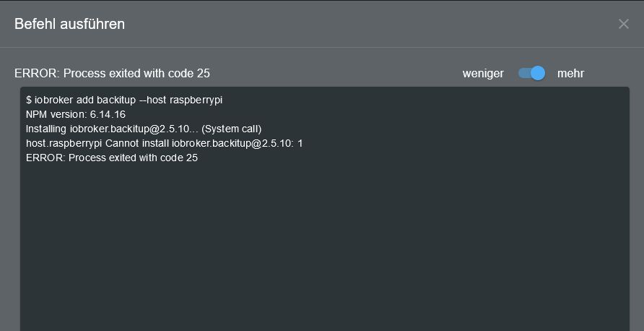Click the last console line with exit code
The width and height of the screenshot is (644, 331).
pos(111,158)
